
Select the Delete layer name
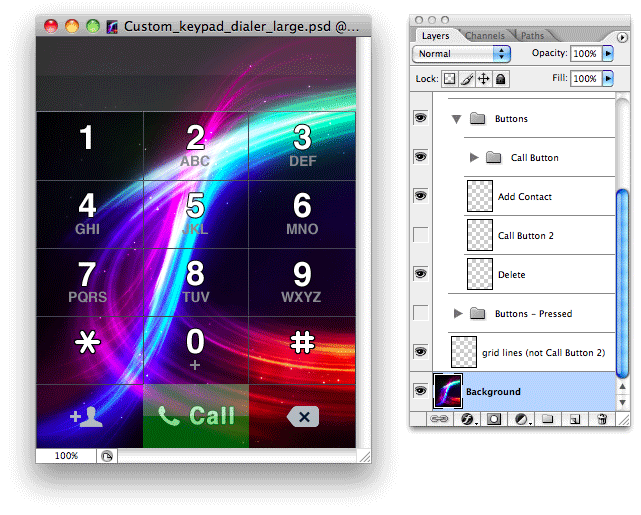point(511,275)
